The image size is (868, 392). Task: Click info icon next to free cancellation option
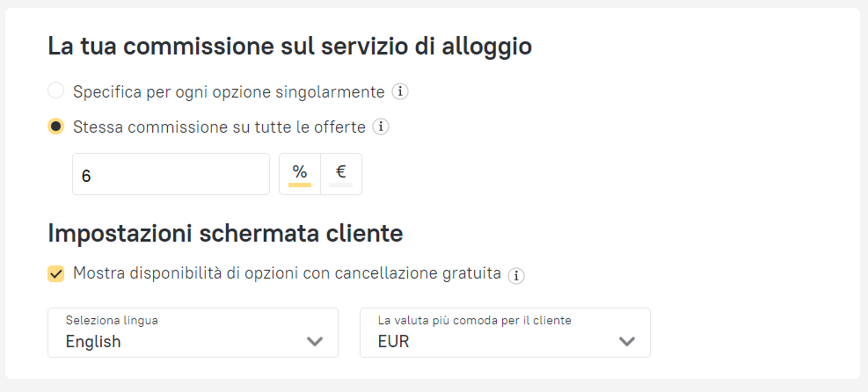516,275
